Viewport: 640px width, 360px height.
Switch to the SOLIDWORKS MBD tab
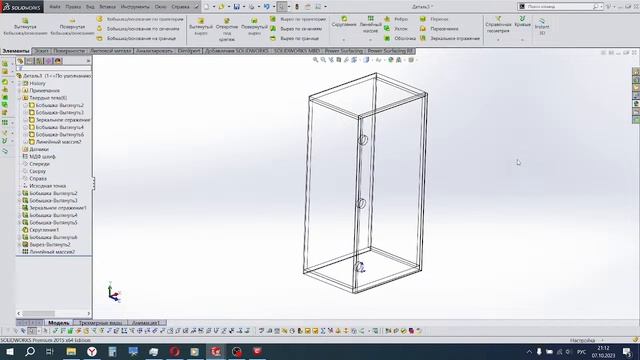click(x=297, y=51)
